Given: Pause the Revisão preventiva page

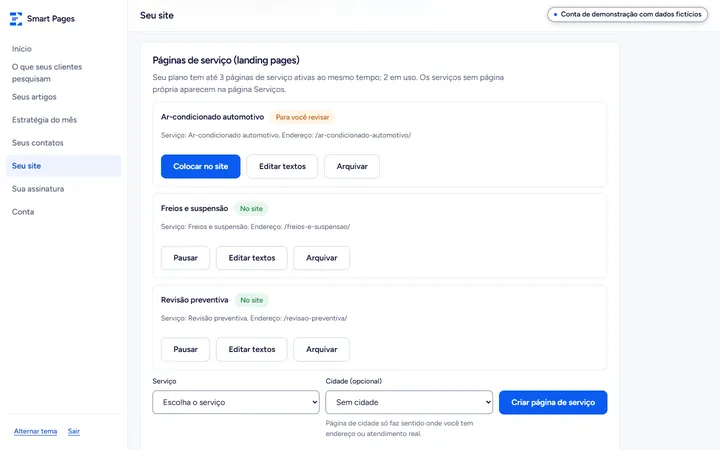Looking at the screenshot, I should 185,349.
